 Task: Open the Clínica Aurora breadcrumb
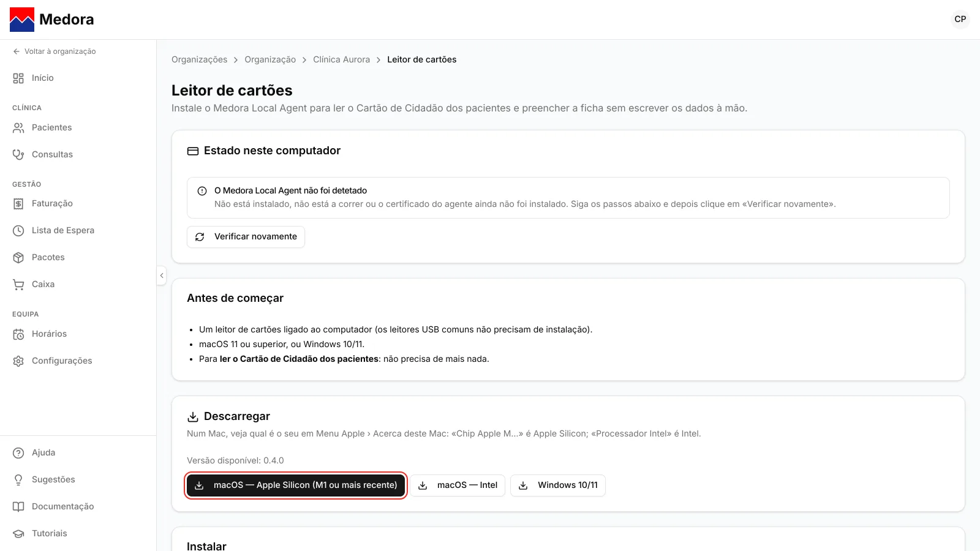(x=341, y=59)
